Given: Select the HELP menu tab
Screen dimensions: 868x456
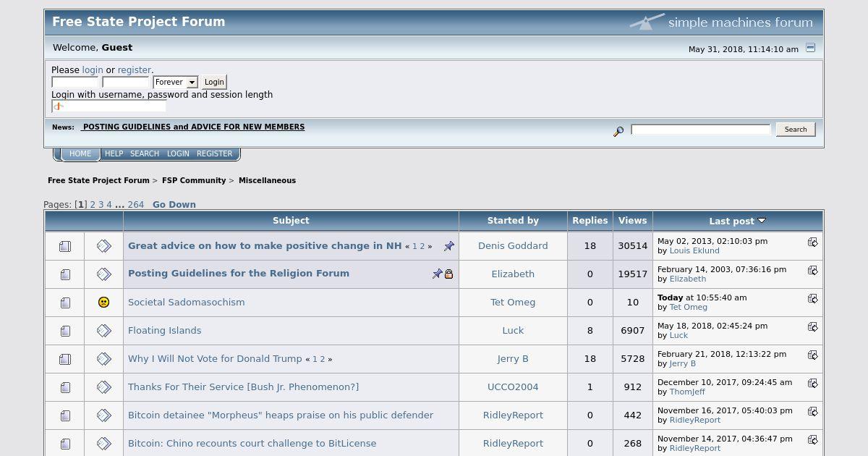Looking at the screenshot, I should click(114, 153).
